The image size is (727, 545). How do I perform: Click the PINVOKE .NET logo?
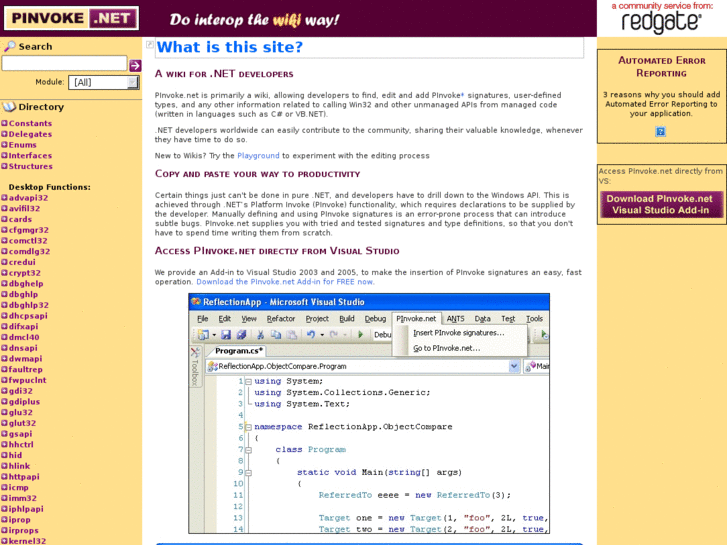[71, 19]
